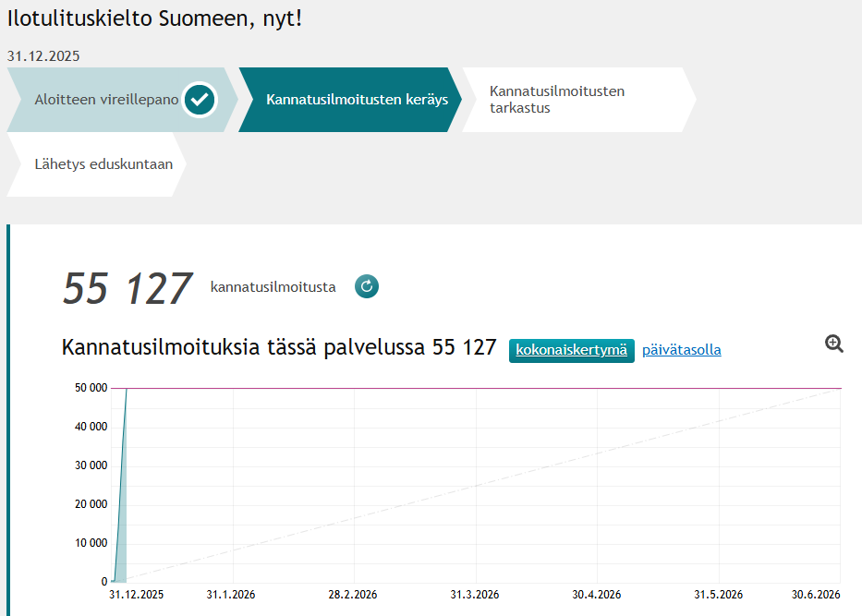Click the title Ilotulituskielto Suomeen, nyt!
Screen dimensions: 862x616
154,18
